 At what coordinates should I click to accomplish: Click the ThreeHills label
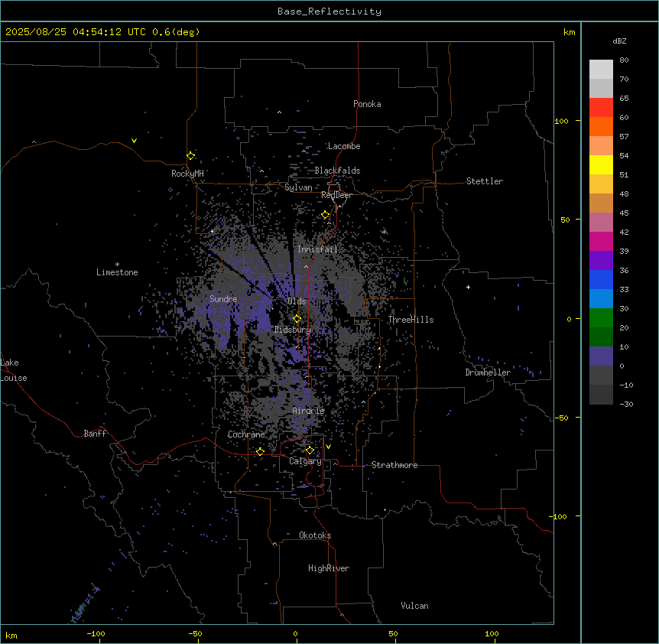(x=411, y=320)
